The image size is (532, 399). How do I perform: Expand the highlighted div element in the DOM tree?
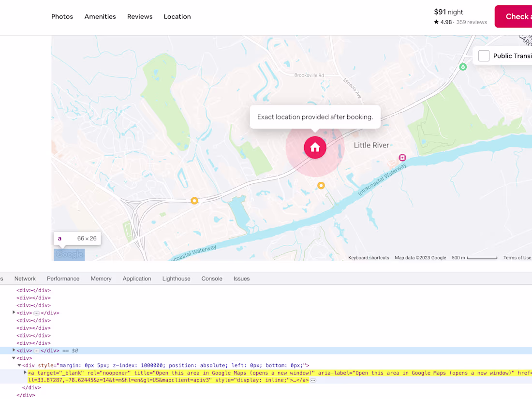14,350
